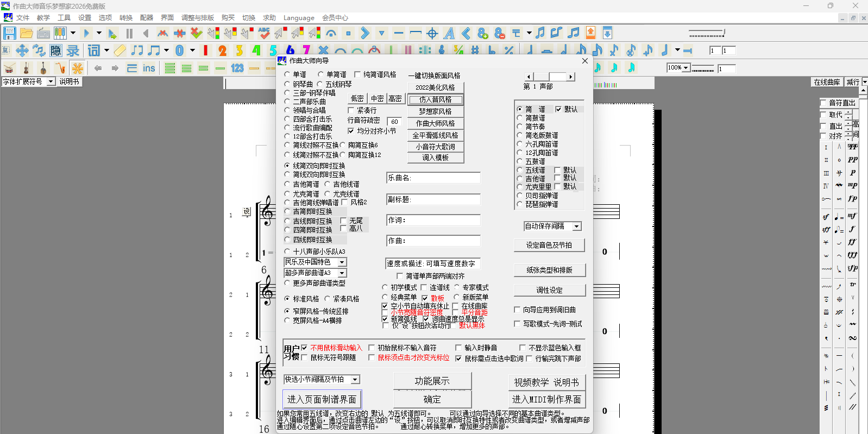Toggle the 不用鼠标滑动输入 checkbox
Image resolution: width=868 pixels, height=434 pixels.
(304, 348)
